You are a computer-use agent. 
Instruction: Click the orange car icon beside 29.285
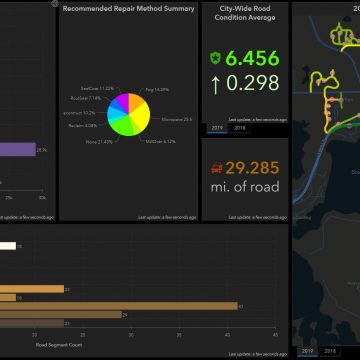pos(217,168)
